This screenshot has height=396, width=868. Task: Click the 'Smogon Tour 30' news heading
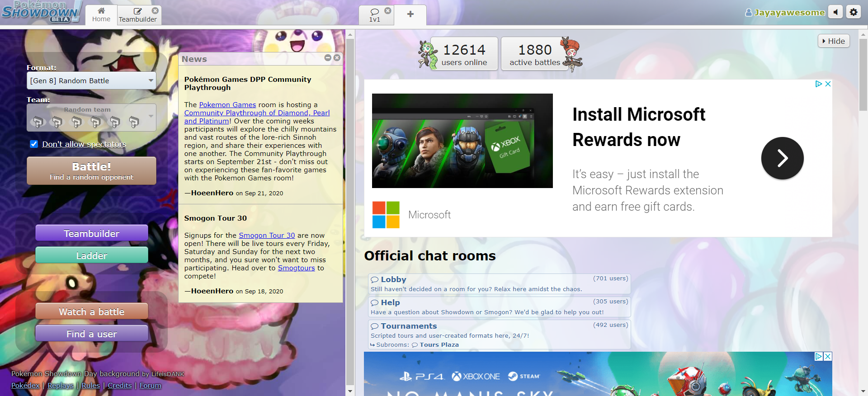click(215, 218)
